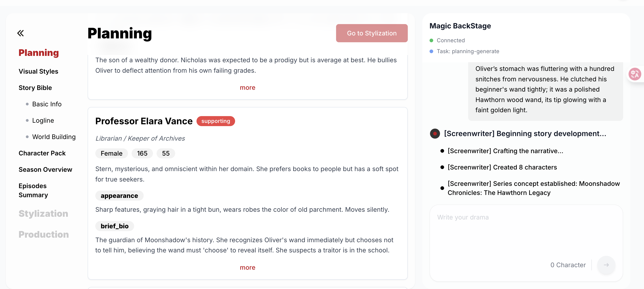The image size is (644, 289).
Task: Click Go to Stylization button
Action: (372, 33)
